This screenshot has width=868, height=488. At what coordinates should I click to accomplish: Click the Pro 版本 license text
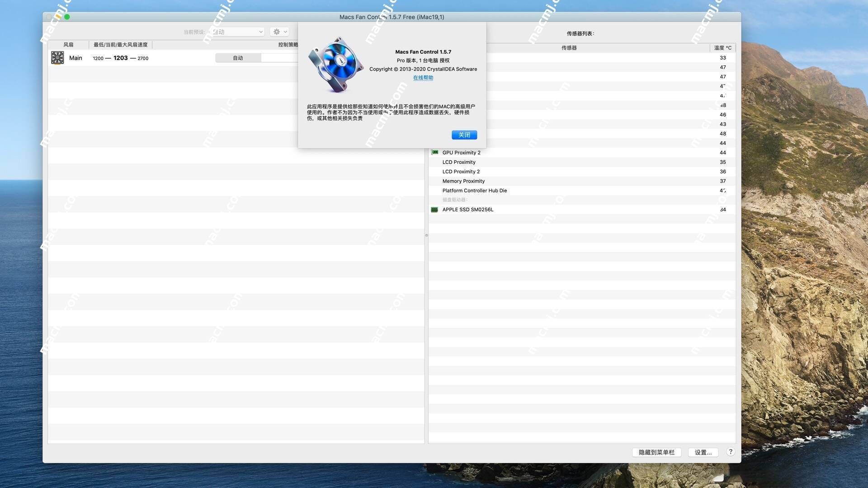423,61
